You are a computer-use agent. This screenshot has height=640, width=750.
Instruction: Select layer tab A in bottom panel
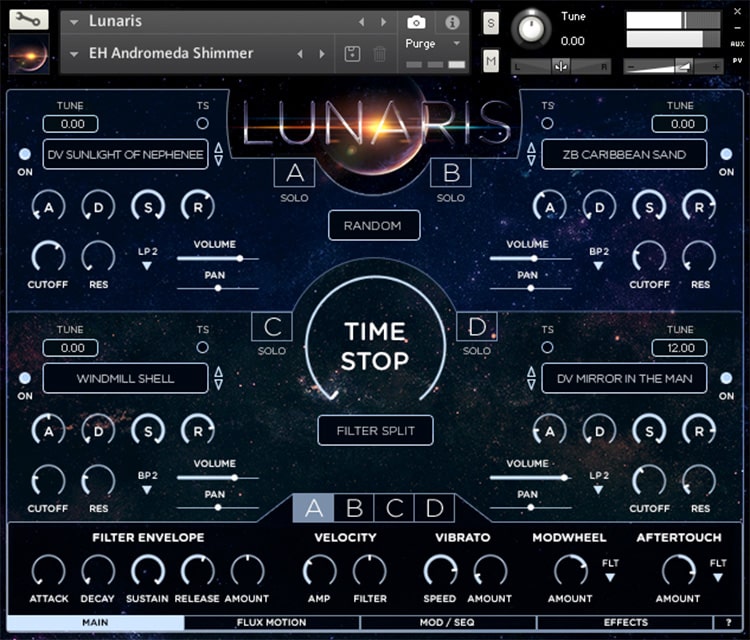point(313,508)
